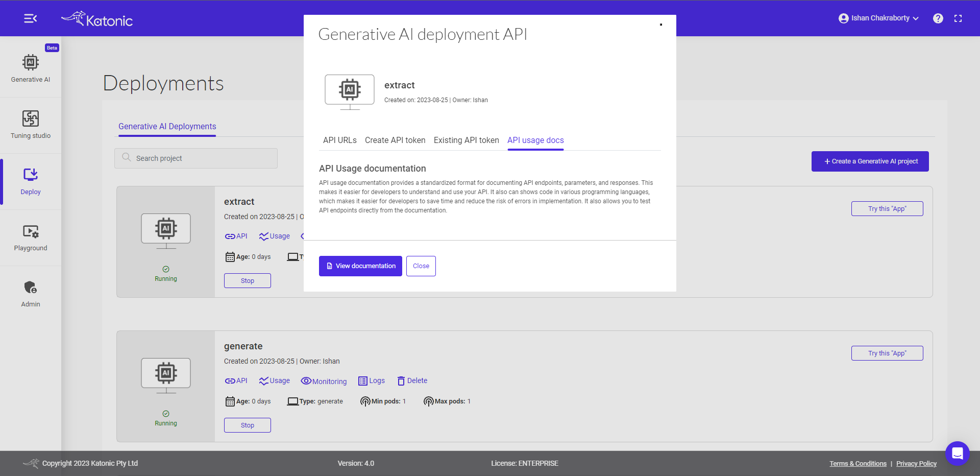The height and width of the screenshot is (476, 980).
Task: Switch to Existing API token tab
Action: pyautogui.click(x=467, y=140)
